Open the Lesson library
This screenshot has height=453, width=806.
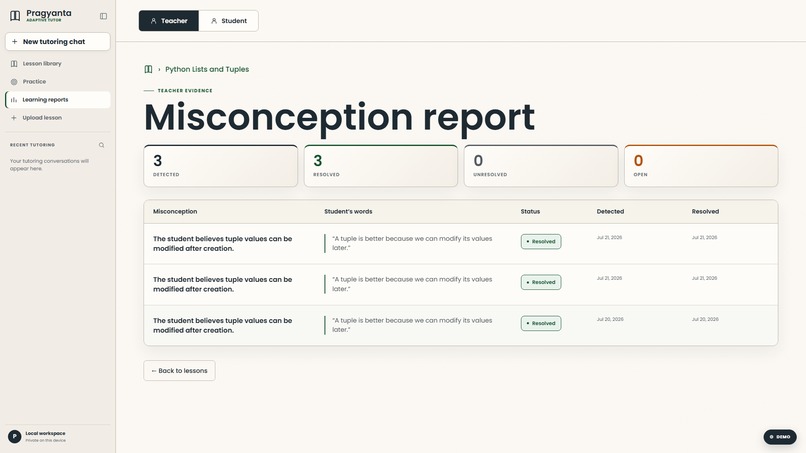click(x=58, y=64)
